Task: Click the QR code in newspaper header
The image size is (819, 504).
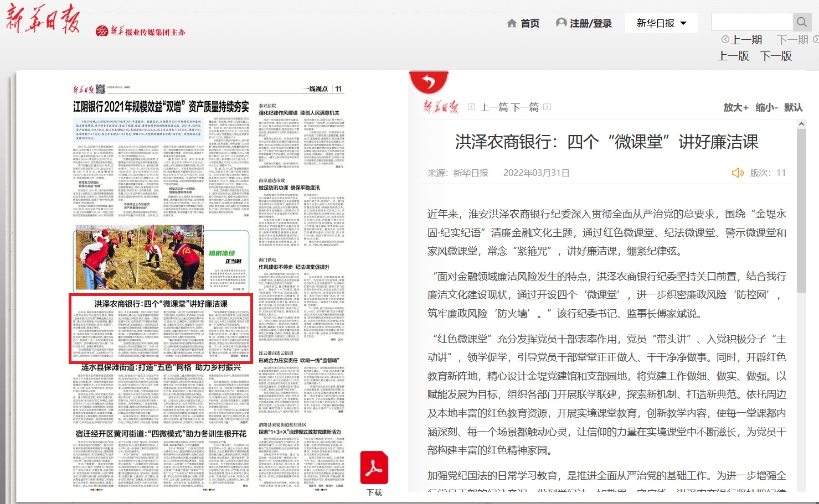Action: point(100,89)
